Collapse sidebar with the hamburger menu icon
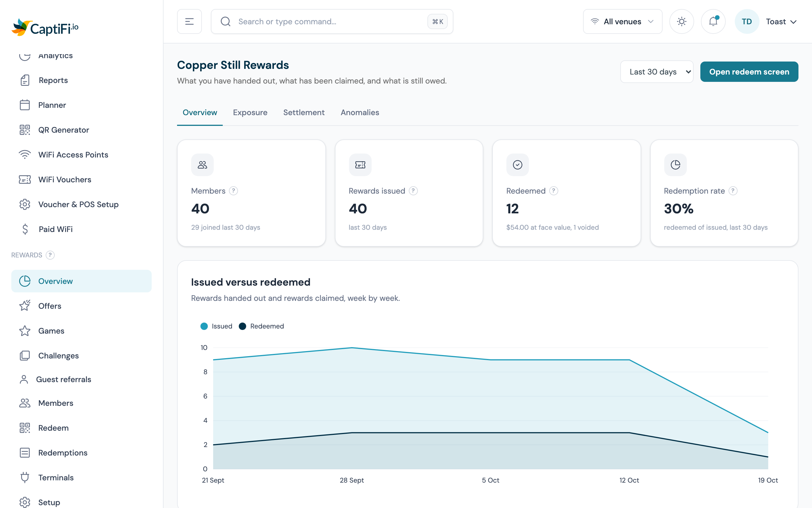 [x=189, y=21]
